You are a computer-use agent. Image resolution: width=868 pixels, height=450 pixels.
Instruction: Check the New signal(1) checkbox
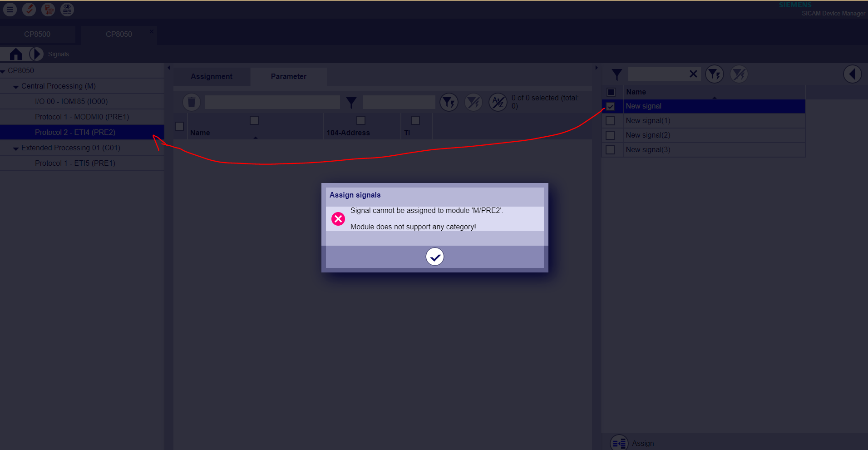pos(610,121)
